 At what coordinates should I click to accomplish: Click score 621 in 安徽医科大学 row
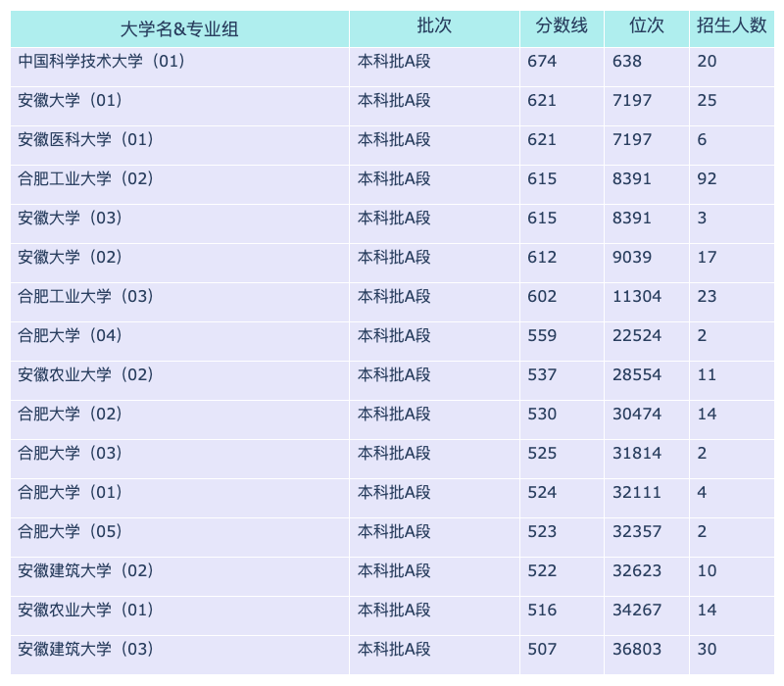(x=542, y=139)
